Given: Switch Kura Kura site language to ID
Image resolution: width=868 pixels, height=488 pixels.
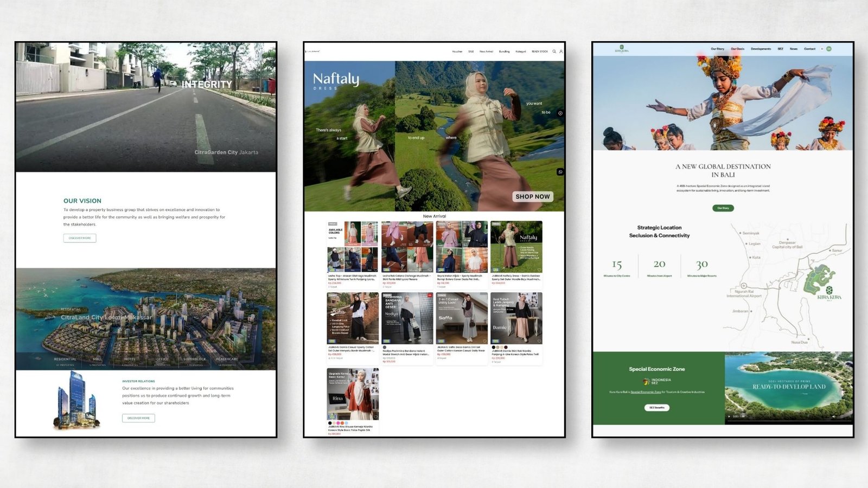Looking at the screenshot, I should point(822,49).
